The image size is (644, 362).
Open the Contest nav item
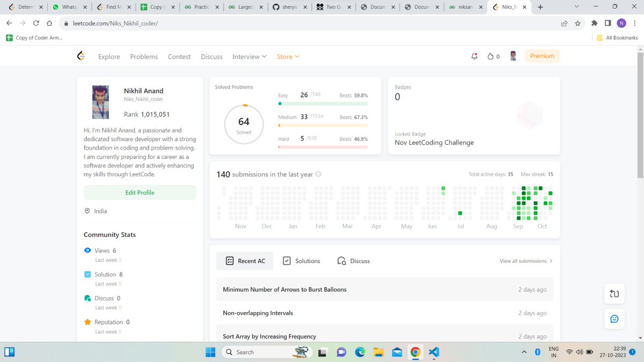[x=179, y=56]
